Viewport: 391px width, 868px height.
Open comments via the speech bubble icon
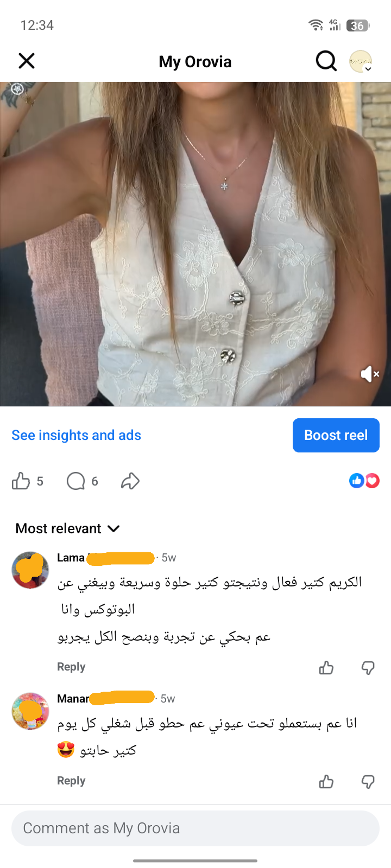click(x=75, y=481)
